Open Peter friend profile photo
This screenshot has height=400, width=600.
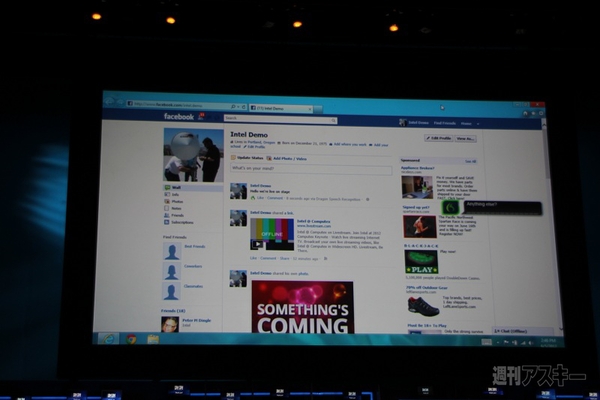pyautogui.click(x=170, y=324)
